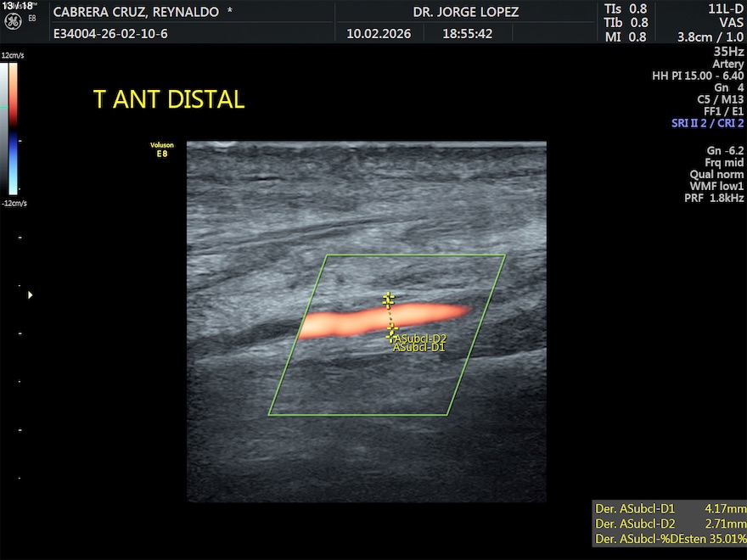Click the ASubcl-%DEsten 35.01% result row

[670, 539]
